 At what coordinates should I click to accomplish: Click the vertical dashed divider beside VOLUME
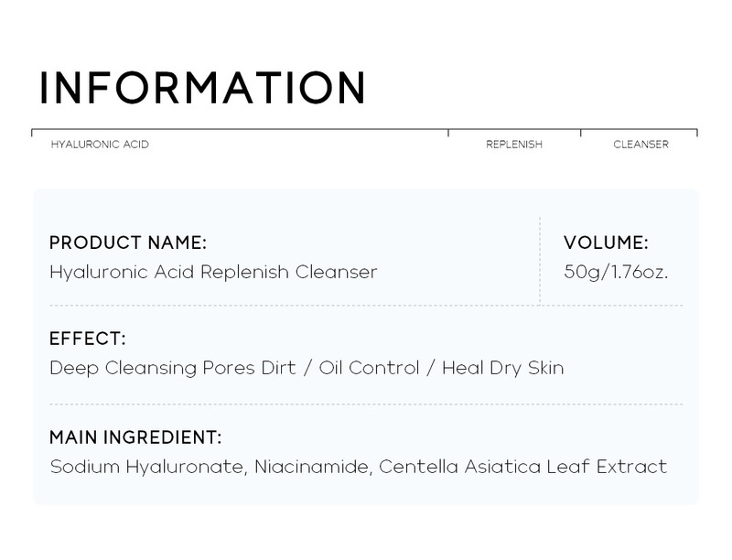(x=540, y=259)
